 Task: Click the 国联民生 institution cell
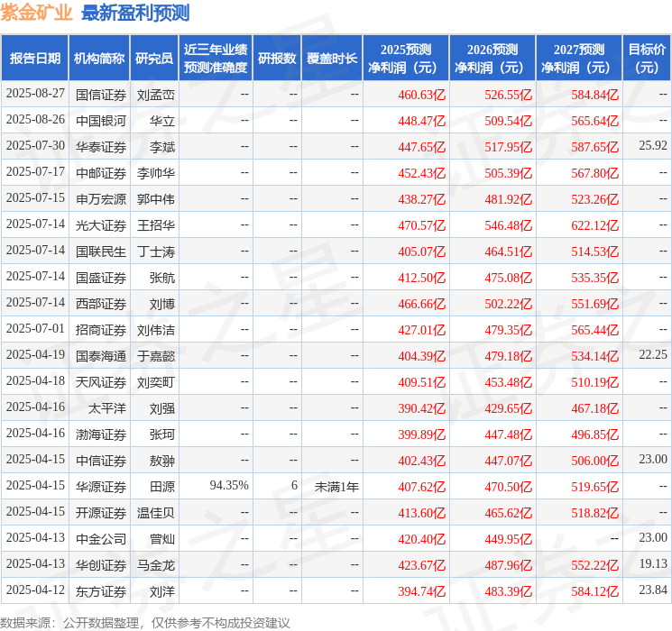pos(101,251)
